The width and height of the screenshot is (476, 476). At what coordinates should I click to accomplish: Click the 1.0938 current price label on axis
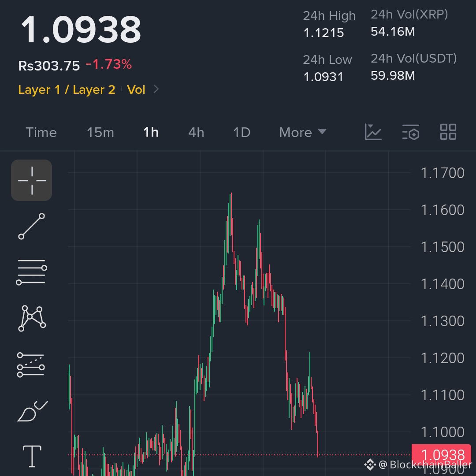coord(441,455)
